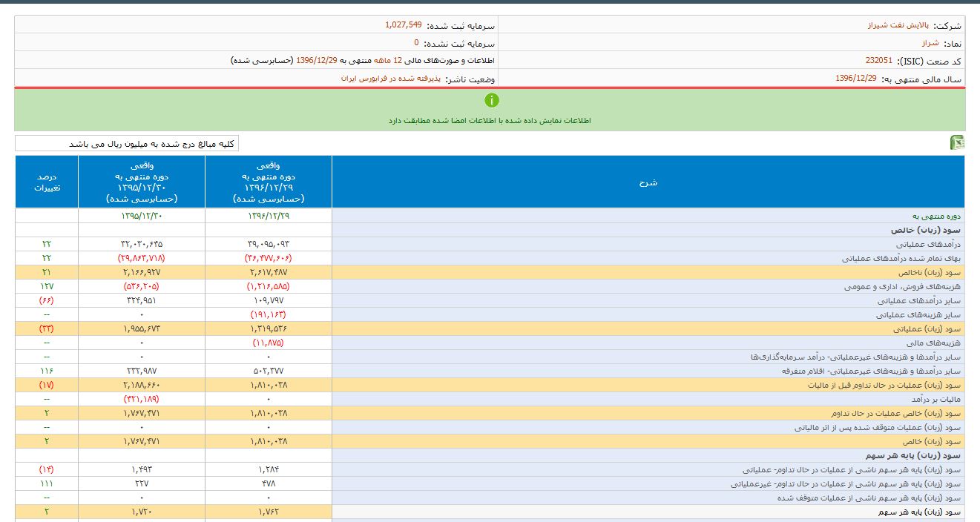
Task: Select the ticker symbol شراز
Action: [x=930, y=43]
